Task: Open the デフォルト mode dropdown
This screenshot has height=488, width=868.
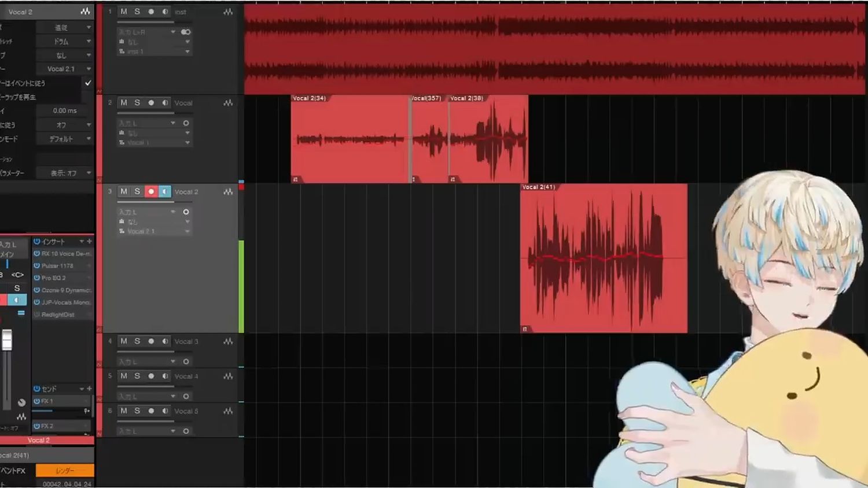Action: [x=64, y=139]
